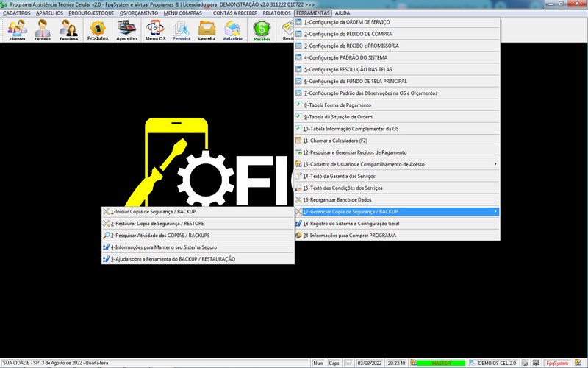Expand 13-Cadastro de Usuarios submenu
588x368 pixels.
point(397,164)
